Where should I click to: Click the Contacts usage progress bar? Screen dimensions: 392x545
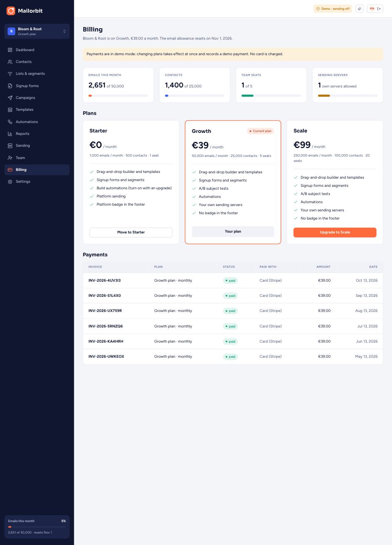[195, 96]
